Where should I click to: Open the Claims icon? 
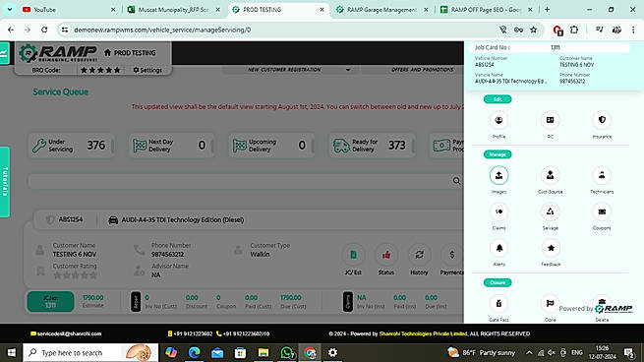tap(498, 211)
